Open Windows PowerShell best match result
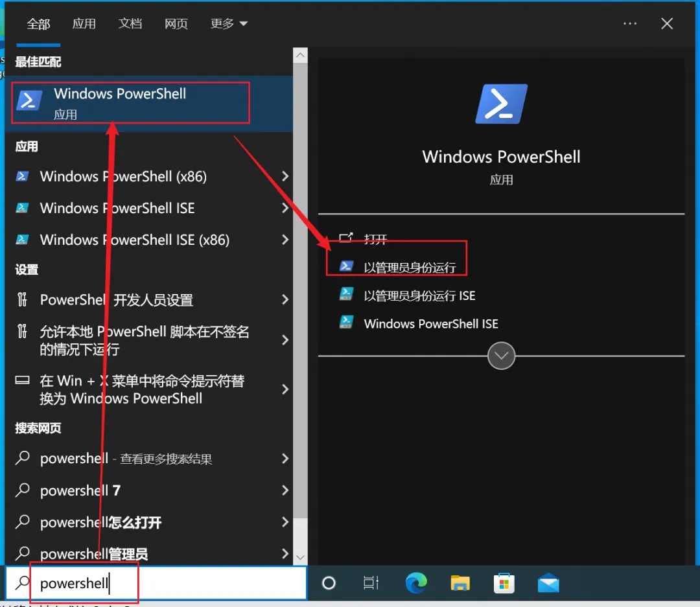This screenshot has width=700, height=607. [x=148, y=104]
